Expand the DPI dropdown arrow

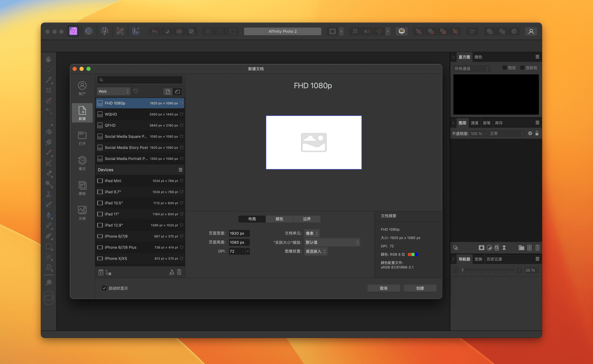click(247, 251)
